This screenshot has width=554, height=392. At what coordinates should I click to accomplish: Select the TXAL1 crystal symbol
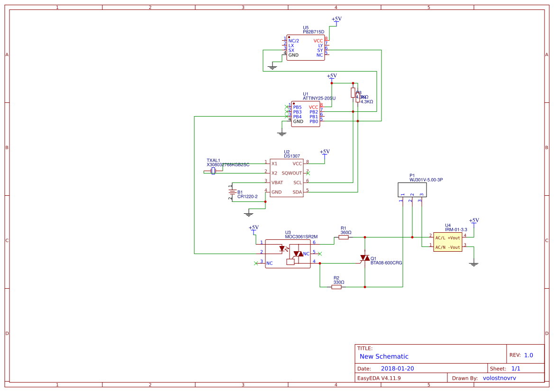(x=213, y=171)
